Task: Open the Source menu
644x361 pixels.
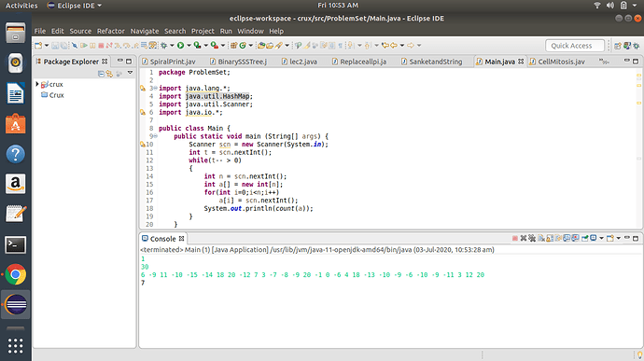Action: coord(80,31)
